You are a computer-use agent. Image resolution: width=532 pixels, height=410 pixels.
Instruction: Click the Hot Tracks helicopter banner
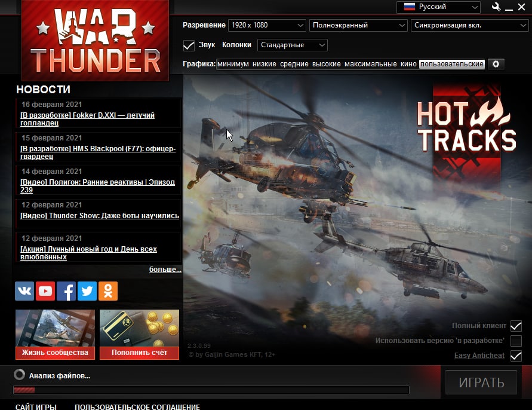point(358,220)
